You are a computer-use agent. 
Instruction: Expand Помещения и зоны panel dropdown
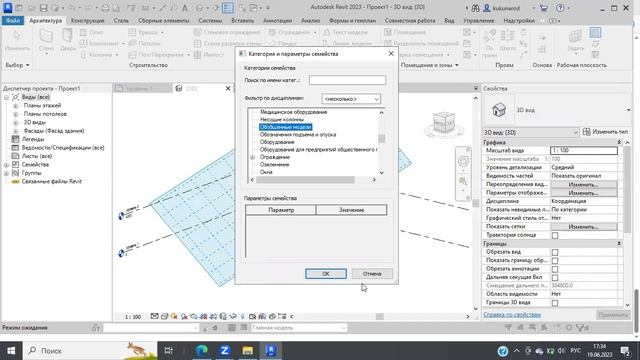click(x=429, y=65)
